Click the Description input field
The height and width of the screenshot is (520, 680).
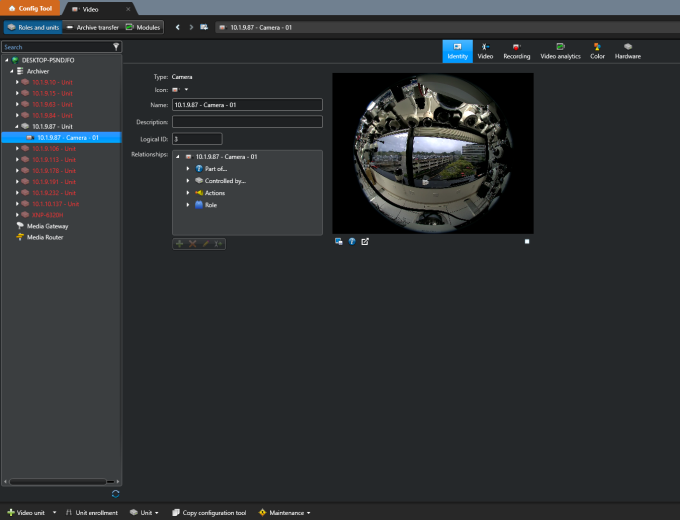tap(247, 122)
